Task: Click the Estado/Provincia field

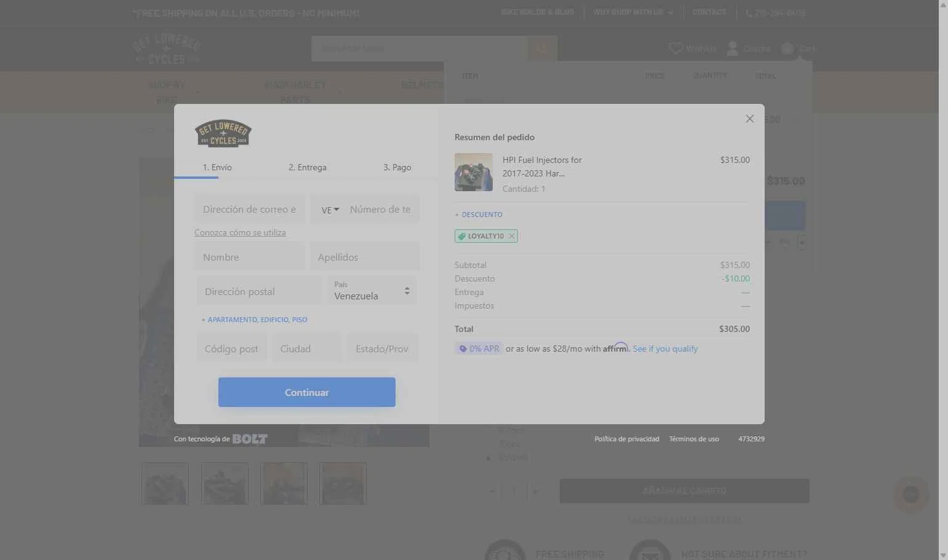Action: [x=383, y=349]
